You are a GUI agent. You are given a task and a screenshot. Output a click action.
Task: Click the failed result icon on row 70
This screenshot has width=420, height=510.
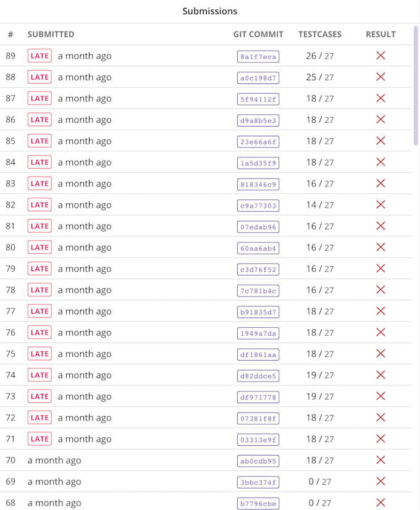click(380, 460)
